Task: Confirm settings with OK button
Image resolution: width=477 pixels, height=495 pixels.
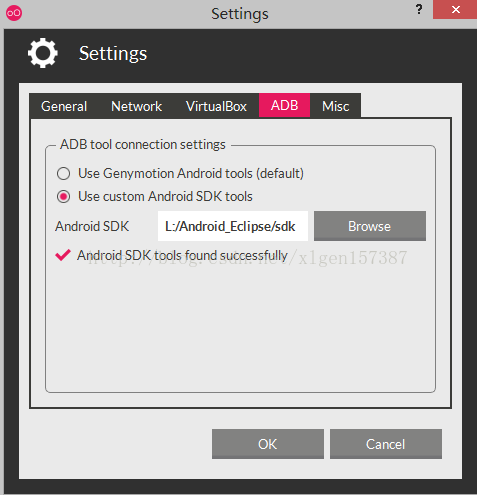Action: [268, 444]
